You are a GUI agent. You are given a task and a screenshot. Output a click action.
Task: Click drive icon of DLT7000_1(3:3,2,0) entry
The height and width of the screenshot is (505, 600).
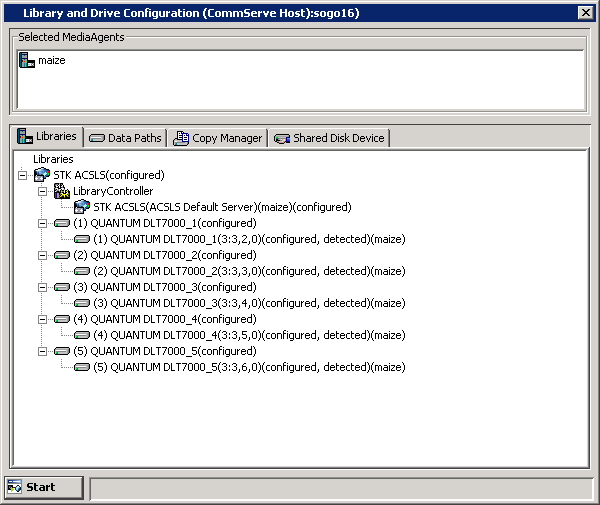click(82, 239)
